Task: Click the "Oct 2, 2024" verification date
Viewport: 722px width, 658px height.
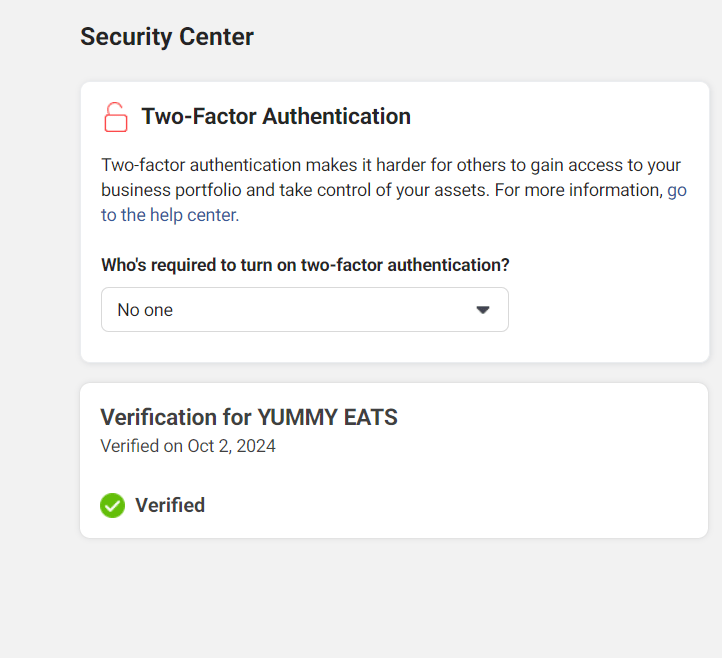Action: [x=232, y=446]
